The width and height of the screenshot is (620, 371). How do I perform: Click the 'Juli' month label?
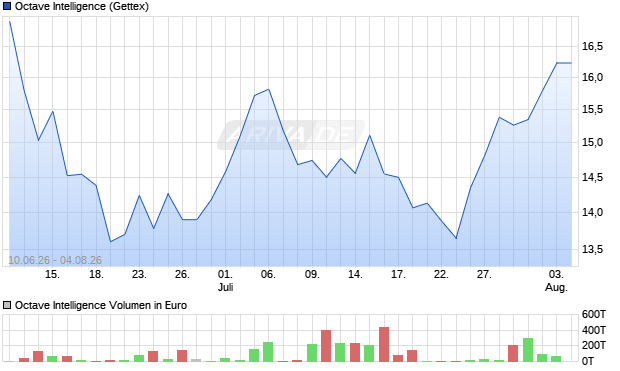click(225, 287)
